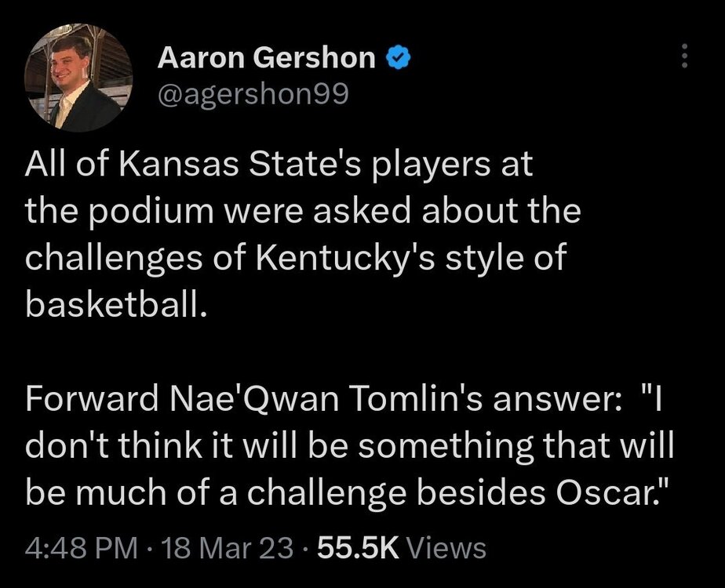Image resolution: width=725 pixels, height=588 pixels.
Task: Click the word Views beside the count
Action: [x=446, y=548]
